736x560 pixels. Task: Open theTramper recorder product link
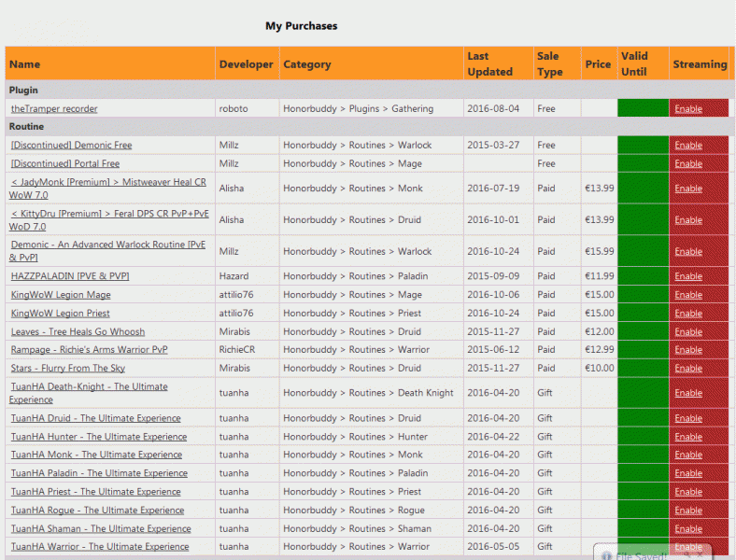tap(54, 108)
